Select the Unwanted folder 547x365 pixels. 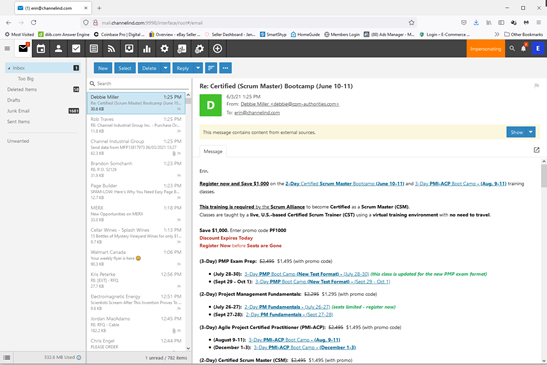[18, 141]
